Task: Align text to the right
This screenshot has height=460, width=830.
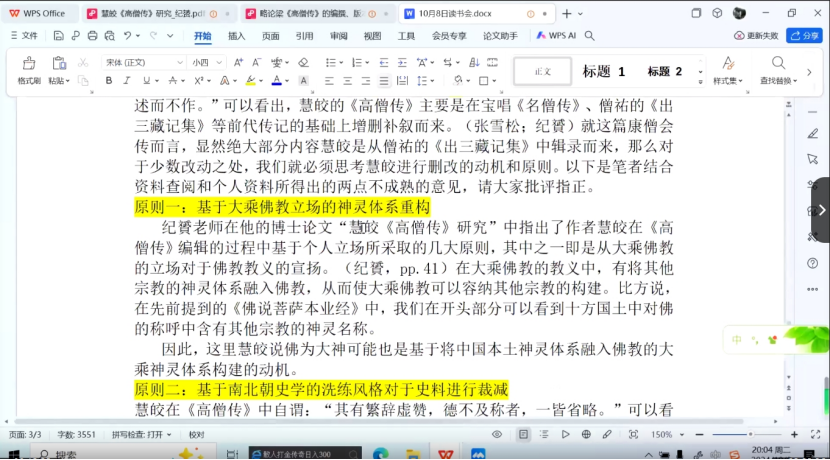Action: [x=365, y=81]
